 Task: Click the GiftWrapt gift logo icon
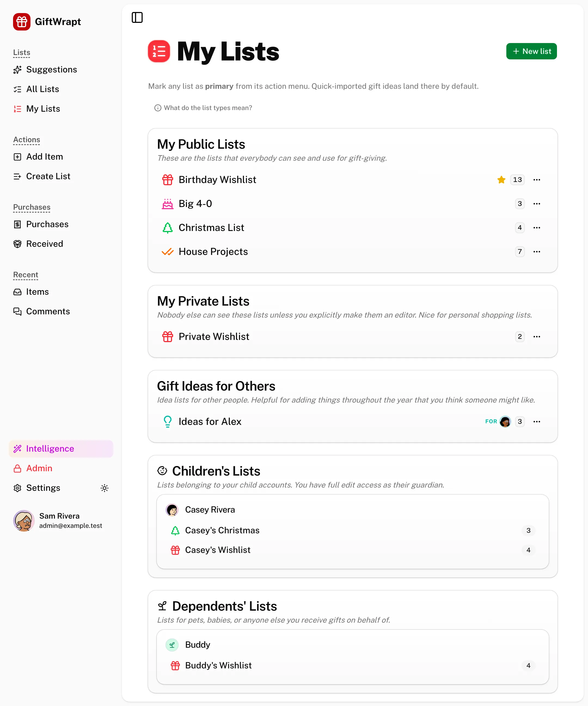click(x=22, y=22)
